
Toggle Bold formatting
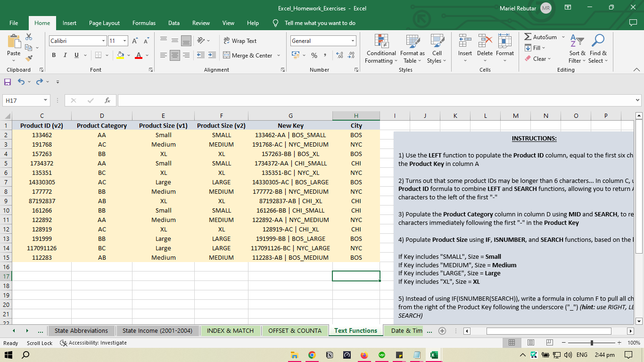(54, 55)
